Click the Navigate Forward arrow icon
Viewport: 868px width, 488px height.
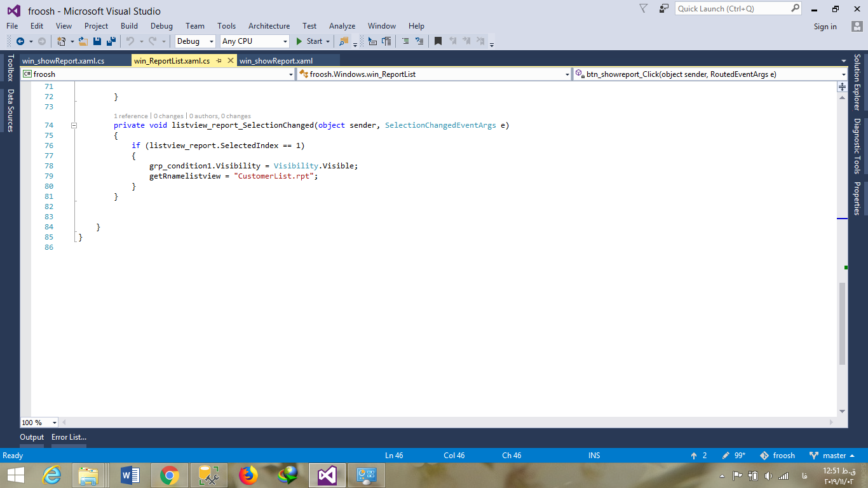click(42, 41)
